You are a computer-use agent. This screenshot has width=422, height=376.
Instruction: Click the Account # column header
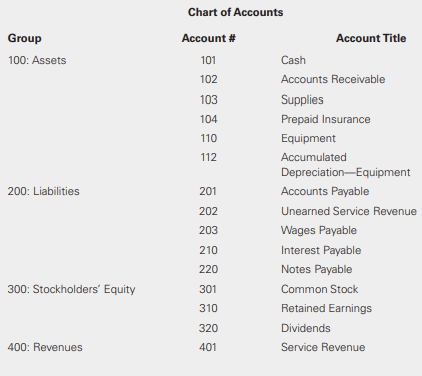(208, 38)
